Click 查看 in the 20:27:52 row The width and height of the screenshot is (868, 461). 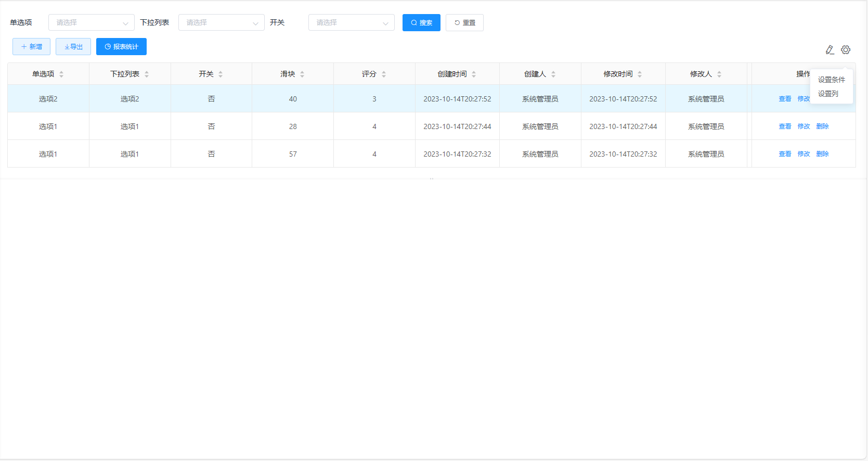point(785,99)
